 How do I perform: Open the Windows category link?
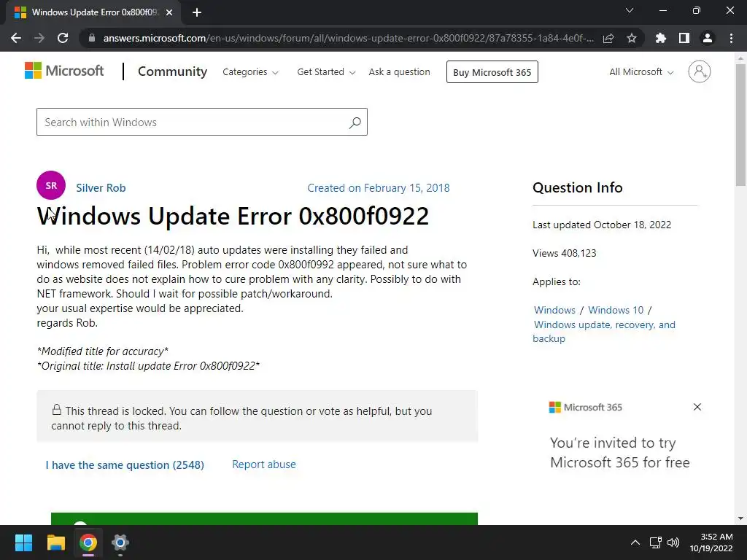[554, 310]
